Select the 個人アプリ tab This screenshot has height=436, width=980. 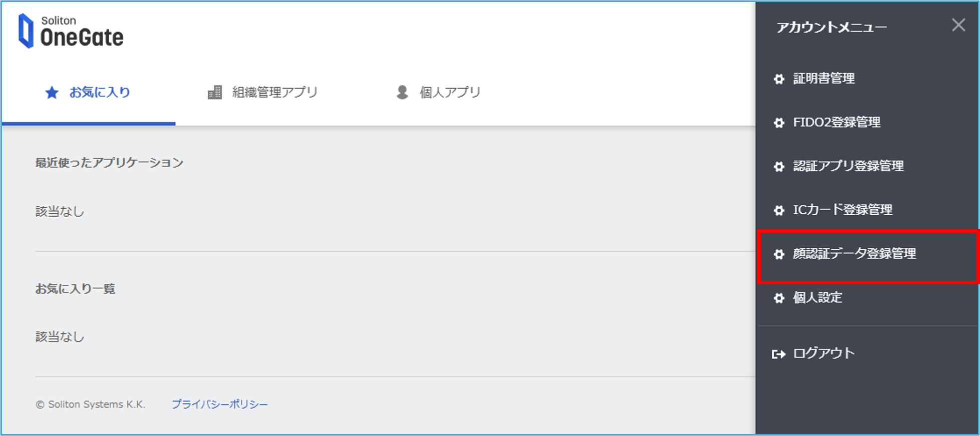[438, 92]
